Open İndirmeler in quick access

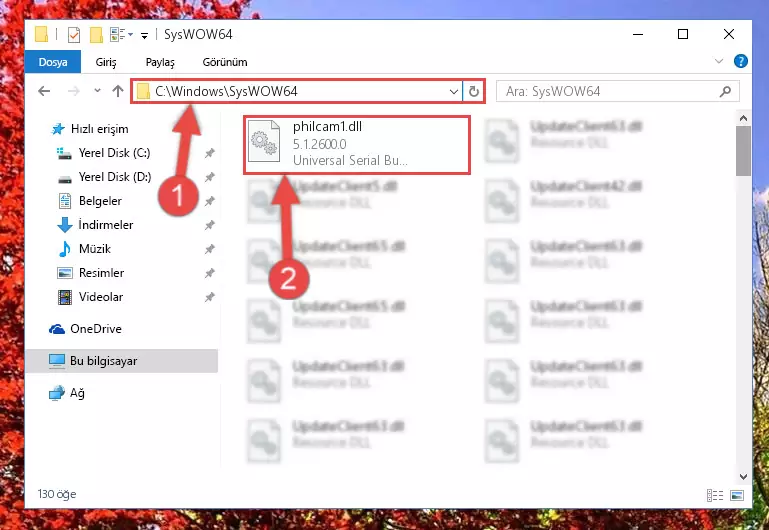click(x=96, y=225)
